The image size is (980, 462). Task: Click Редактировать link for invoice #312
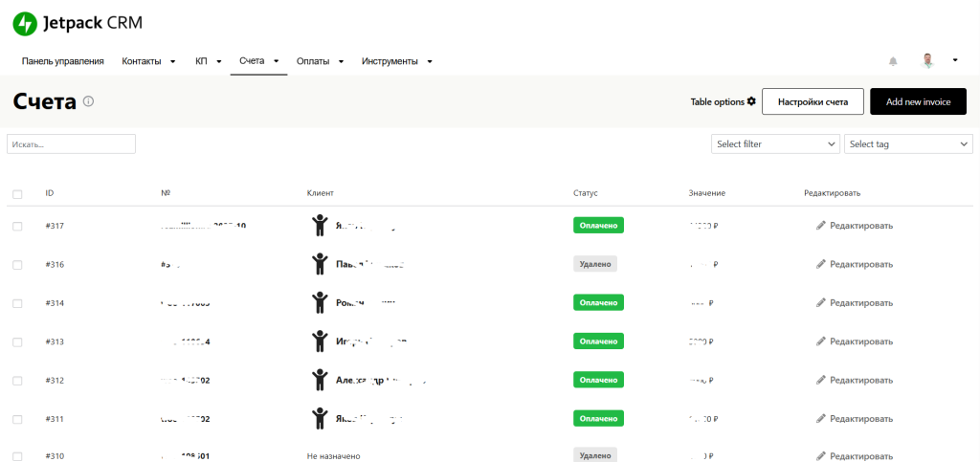coord(861,380)
